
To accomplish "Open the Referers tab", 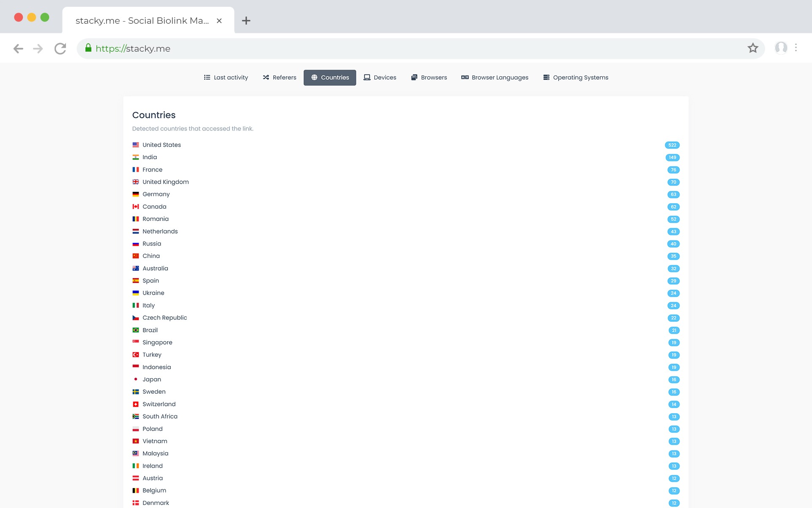I will (279, 77).
